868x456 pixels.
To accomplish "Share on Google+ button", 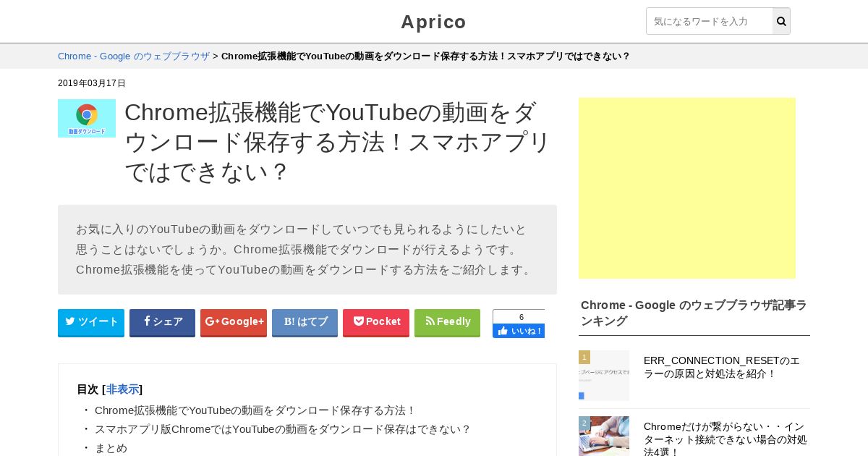I will click(234, 322).
